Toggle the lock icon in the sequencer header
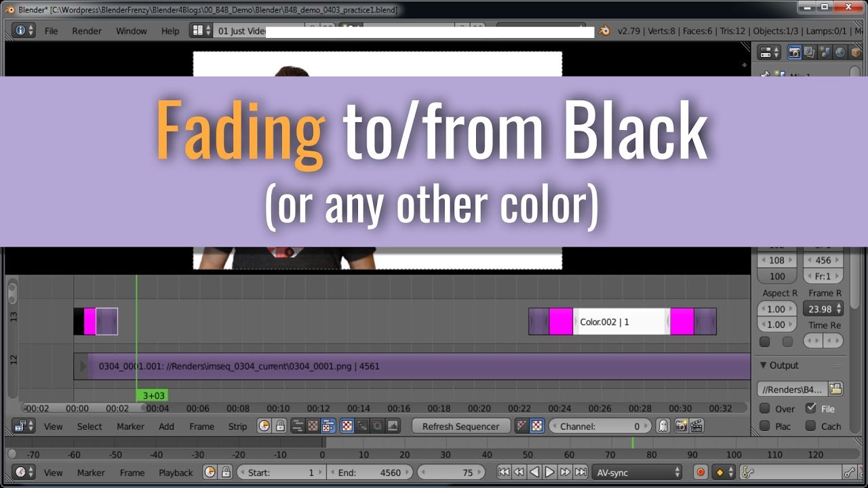Screen dimensions: 868x488 point(279,426)
